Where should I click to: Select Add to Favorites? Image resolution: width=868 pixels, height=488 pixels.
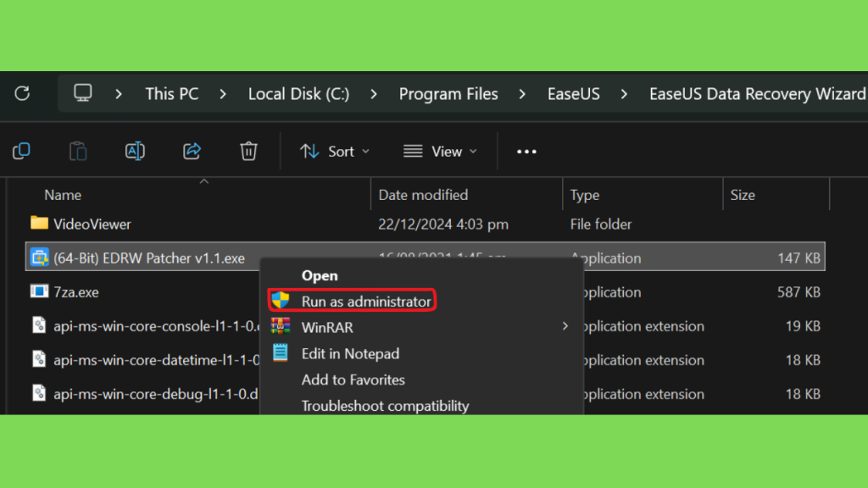pos(353,380)
